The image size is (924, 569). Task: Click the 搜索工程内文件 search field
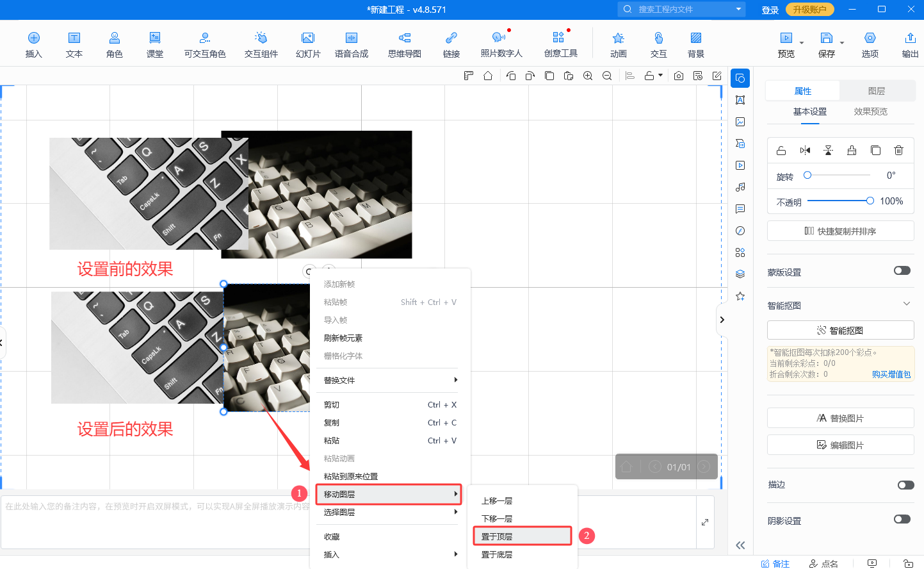tap(683, 9)
